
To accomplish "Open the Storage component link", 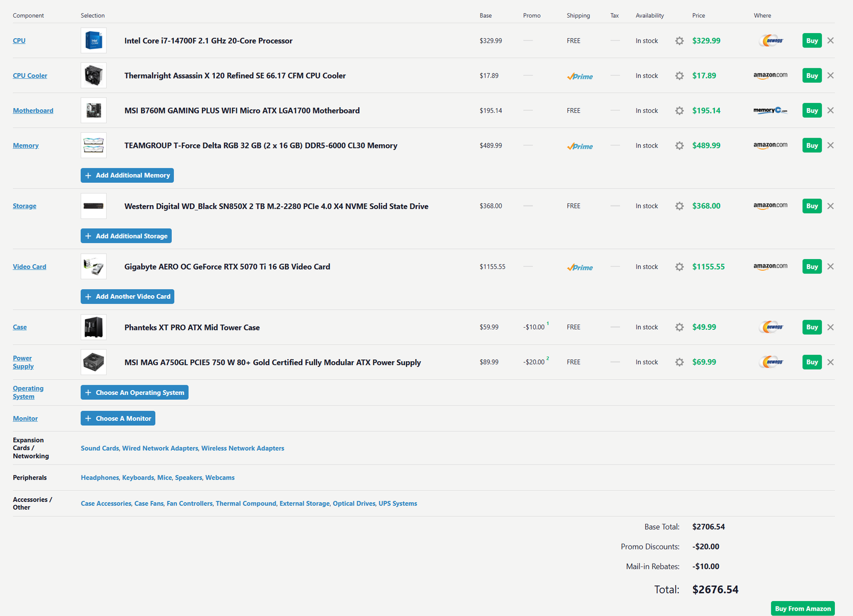I will (25, 206).
